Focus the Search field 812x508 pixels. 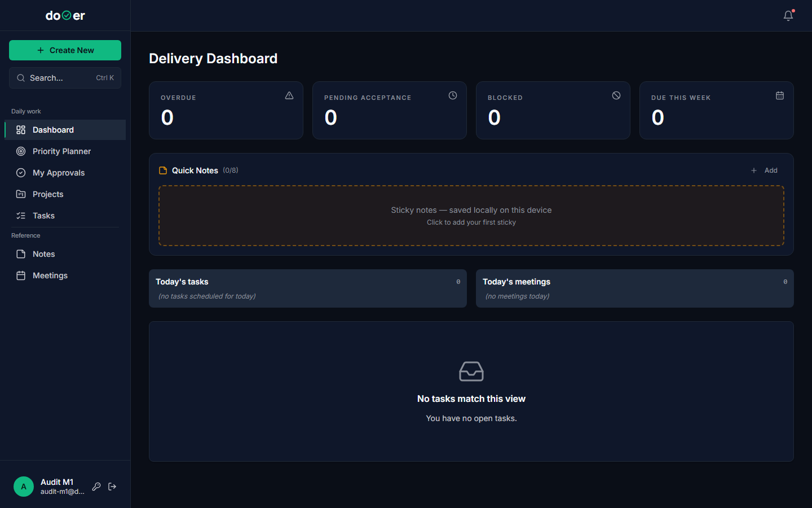click(65, 78)
